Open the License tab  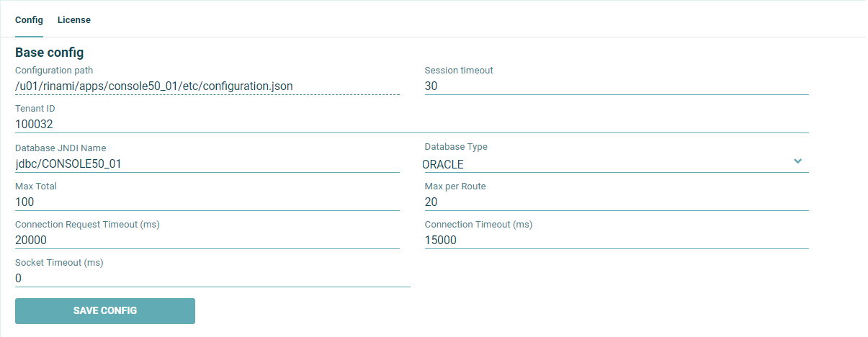pyautogui.click(x=74, y=20)
